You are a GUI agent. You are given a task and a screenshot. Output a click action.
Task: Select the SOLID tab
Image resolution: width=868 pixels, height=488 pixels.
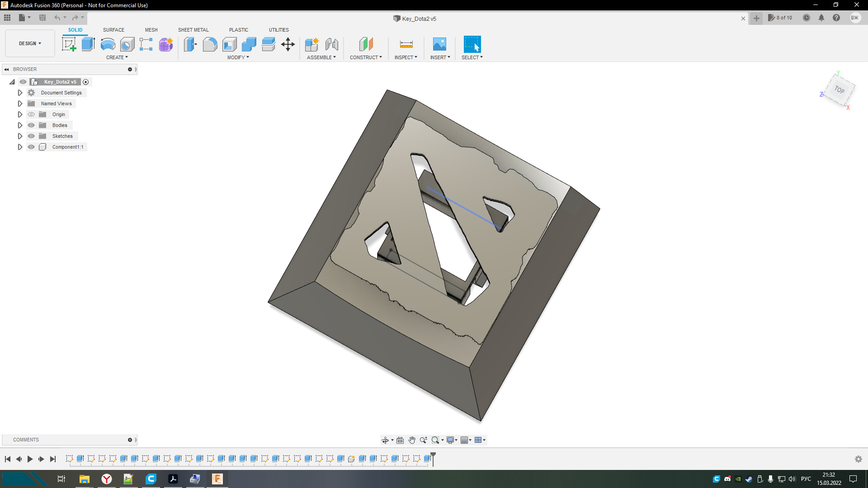coord(75,30)
